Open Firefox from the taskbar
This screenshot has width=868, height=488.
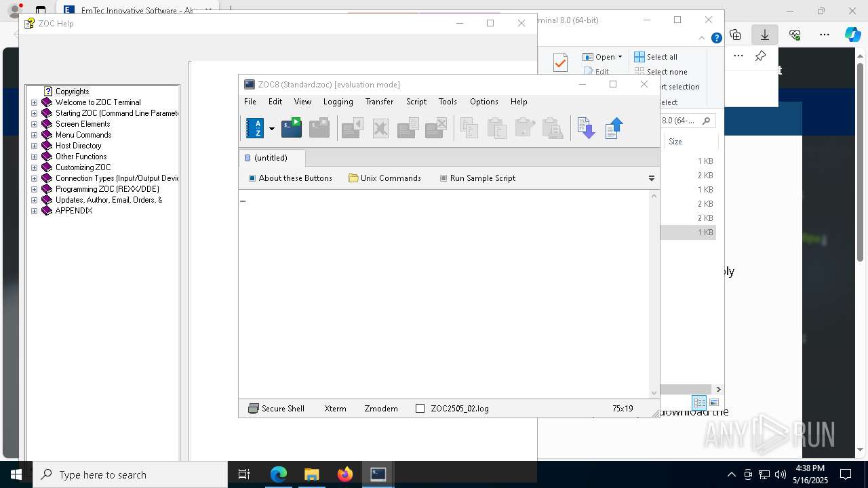coord(345,474)
